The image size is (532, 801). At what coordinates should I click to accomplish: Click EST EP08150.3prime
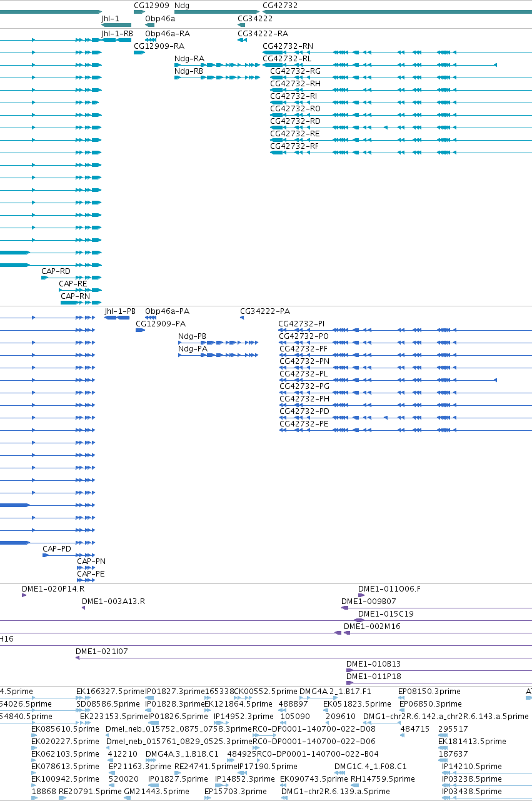tap(429, 692)
